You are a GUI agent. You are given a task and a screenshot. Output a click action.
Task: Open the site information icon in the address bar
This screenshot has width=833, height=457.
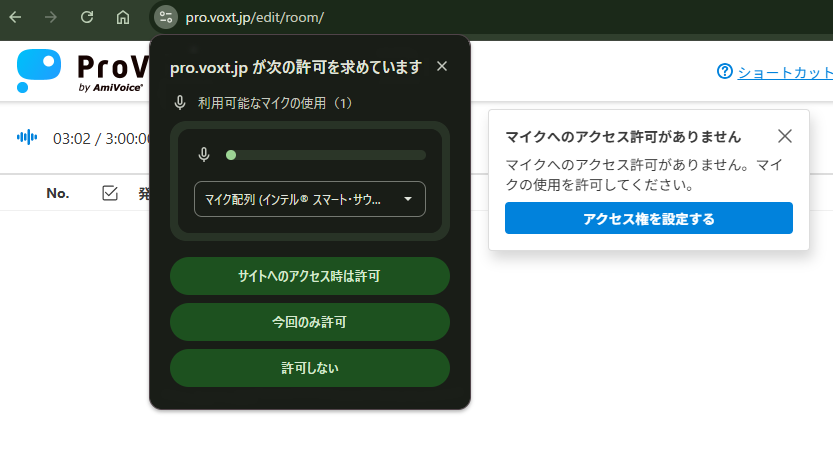click(166, 18)
